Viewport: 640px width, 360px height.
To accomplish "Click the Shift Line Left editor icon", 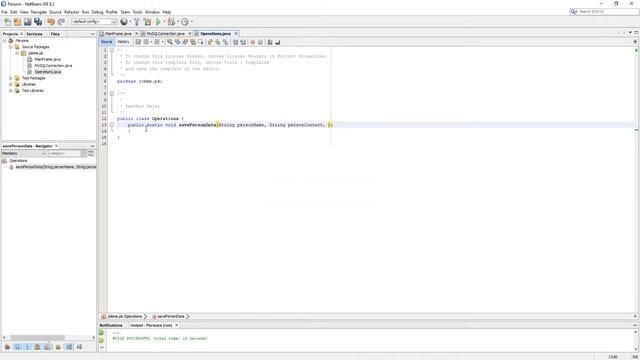I will [236, 42].
